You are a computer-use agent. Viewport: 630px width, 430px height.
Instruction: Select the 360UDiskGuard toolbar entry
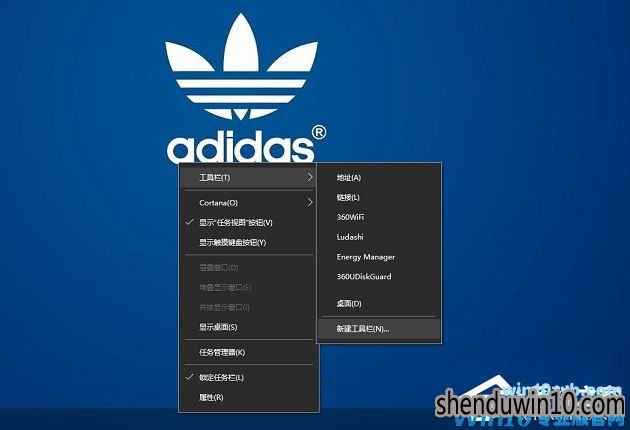tap(379, 276)
